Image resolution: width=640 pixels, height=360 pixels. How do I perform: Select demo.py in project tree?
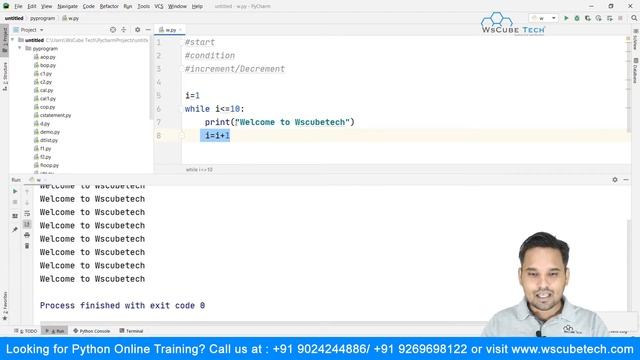tap(47, 132)
